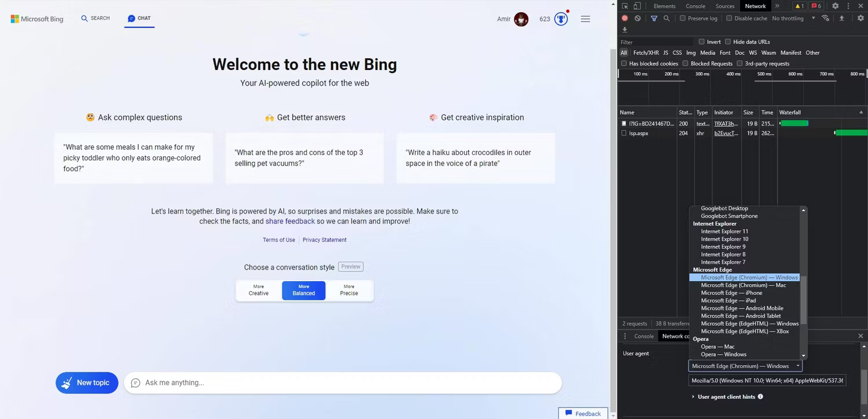Image resolution: width=868 pixels, height=419 pixels.
Task: Click the picky toddler meals example
Action: pyautogui.click(x=134, y=158)
